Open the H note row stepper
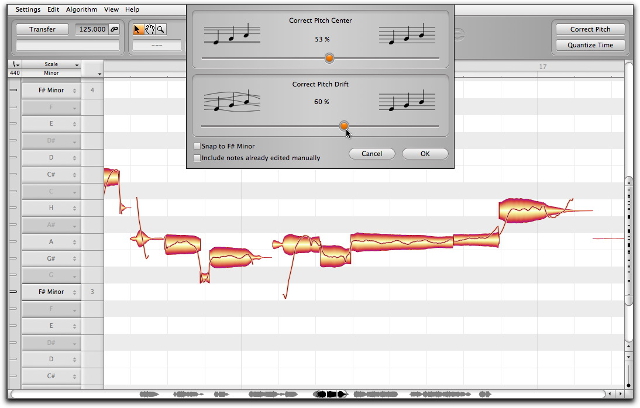The image size is (640, 408). [x=74, y=208]
